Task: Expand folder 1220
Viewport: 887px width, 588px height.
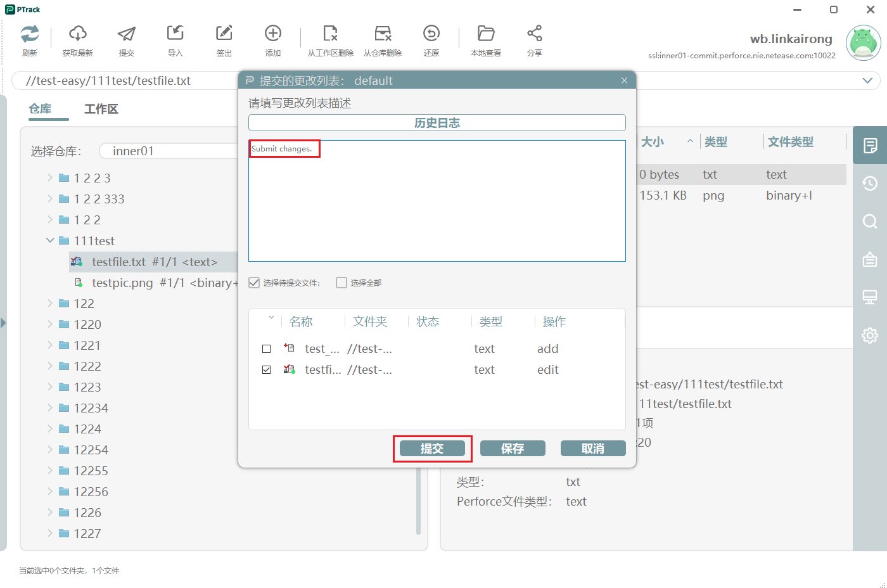Action: [x=50, y=324]
